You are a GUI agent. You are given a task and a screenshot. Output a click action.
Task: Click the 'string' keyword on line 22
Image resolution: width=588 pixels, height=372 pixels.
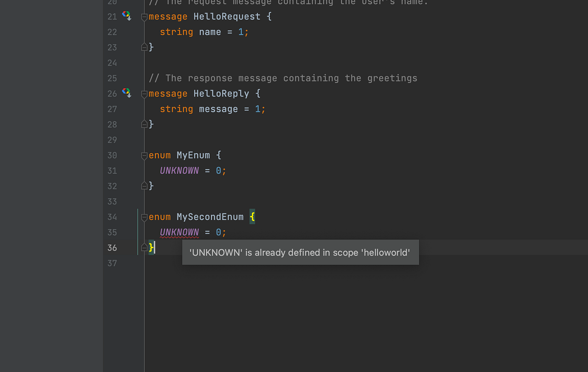176,32
